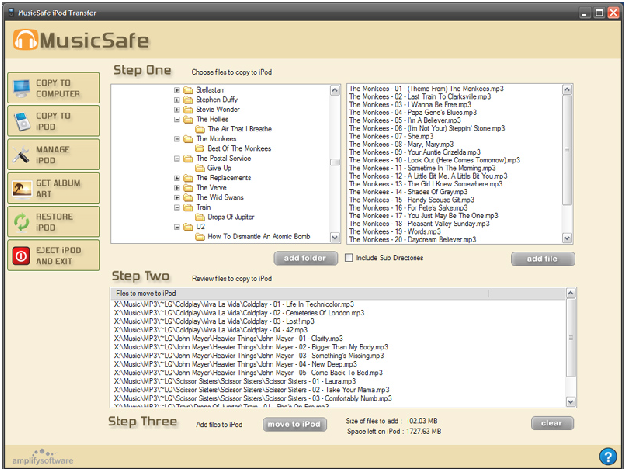
Task: Open the Get Album Art section
Action: [53, 188]
